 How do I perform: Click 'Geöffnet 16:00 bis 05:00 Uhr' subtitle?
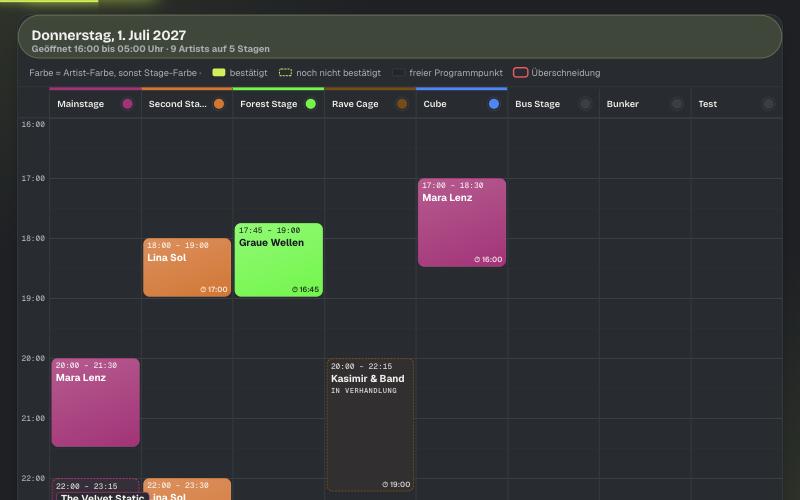[97, 49]
